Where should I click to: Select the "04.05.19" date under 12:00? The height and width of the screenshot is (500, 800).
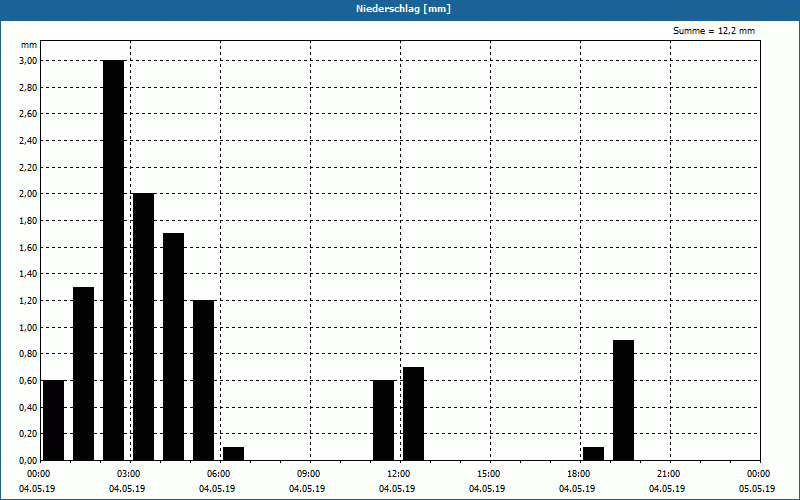tap(397, 488)
